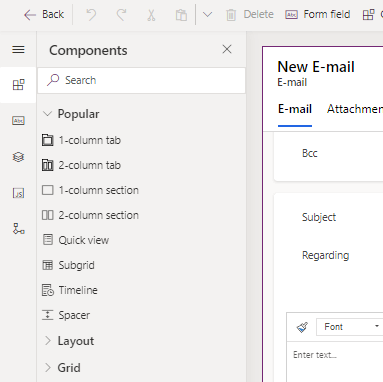This screenshot has width=383, height=382.
Task: Go back using the Back button
Action: [44, 15]
